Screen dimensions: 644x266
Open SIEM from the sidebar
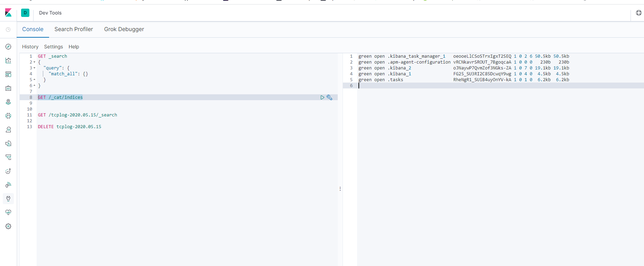click(x=8, y=185)
